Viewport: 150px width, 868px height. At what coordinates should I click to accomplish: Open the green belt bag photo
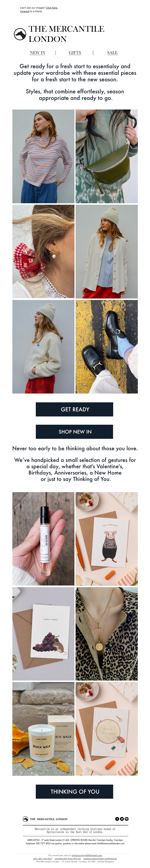click(107, 156)
